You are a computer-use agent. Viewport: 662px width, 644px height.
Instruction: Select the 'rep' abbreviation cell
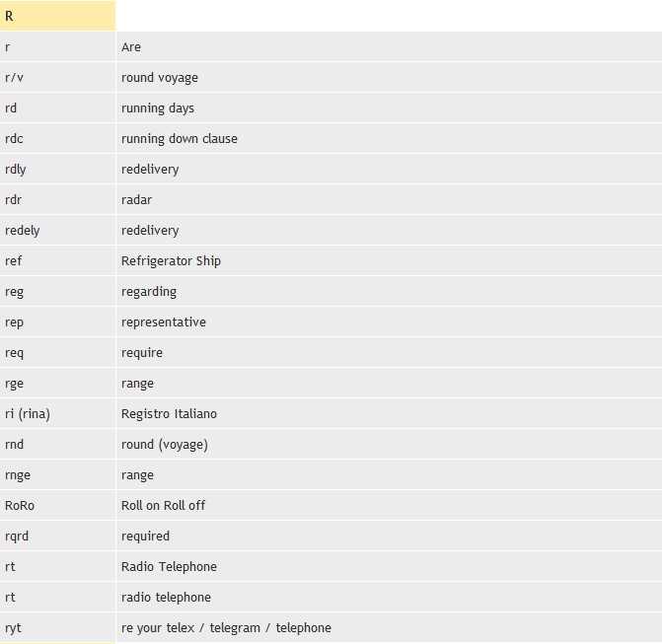[14, 322]
